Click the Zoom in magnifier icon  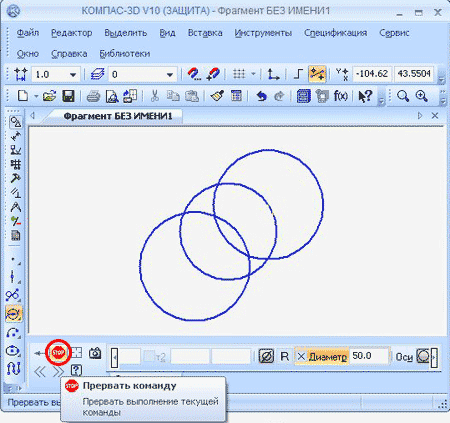point(422,96)
